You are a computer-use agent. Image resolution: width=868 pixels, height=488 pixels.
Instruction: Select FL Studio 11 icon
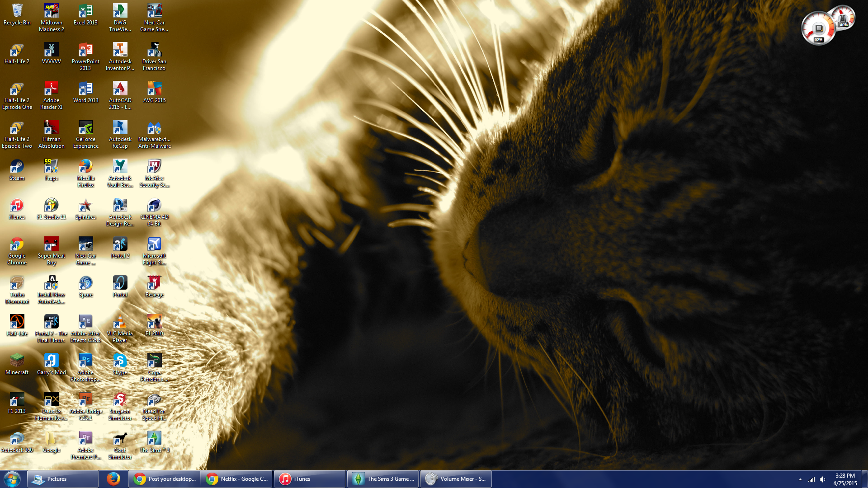52,209
